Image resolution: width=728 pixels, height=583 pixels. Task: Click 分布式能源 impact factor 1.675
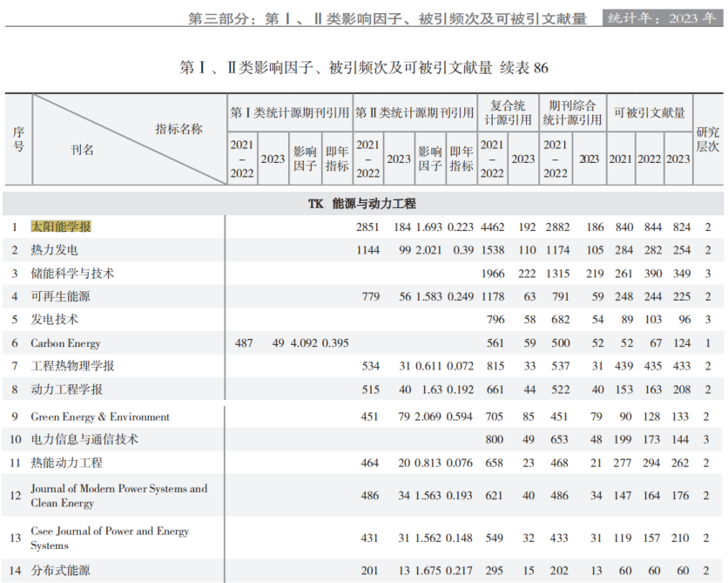pyautogui.click(x=428, y=571)
